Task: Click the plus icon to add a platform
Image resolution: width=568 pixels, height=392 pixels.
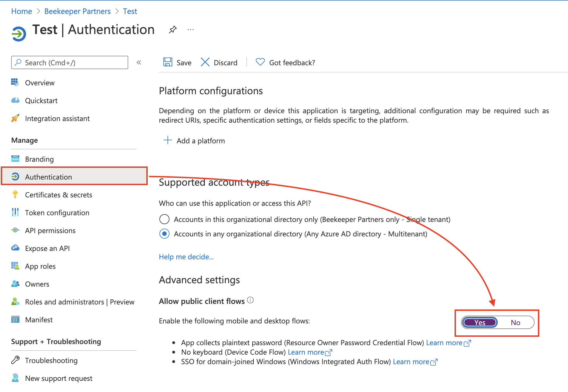Action: (168, 140)
